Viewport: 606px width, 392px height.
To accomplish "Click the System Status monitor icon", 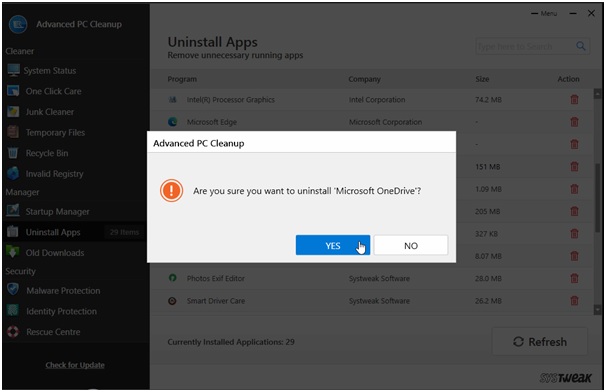I will pos(14,70).
